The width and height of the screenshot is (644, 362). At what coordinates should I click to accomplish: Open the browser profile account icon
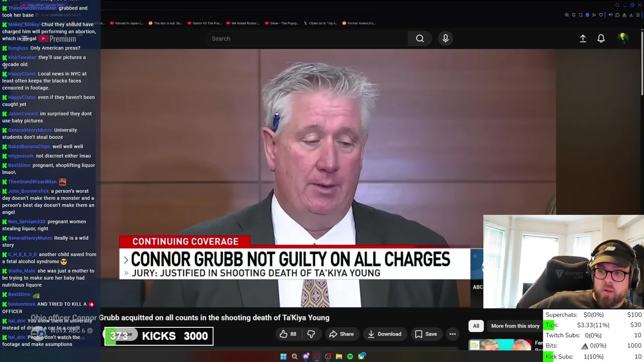624,15
